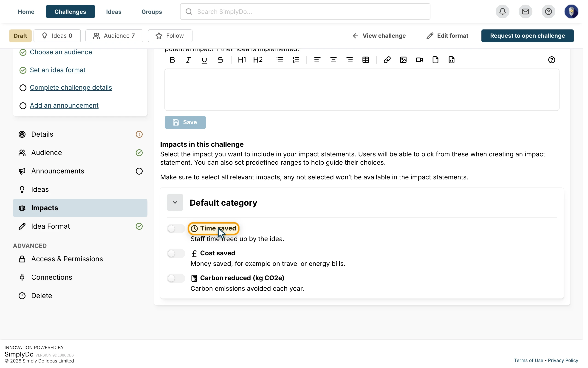Open the Groups navigation tab
Viewport: 588px width, 368px height.
[152, 11]
